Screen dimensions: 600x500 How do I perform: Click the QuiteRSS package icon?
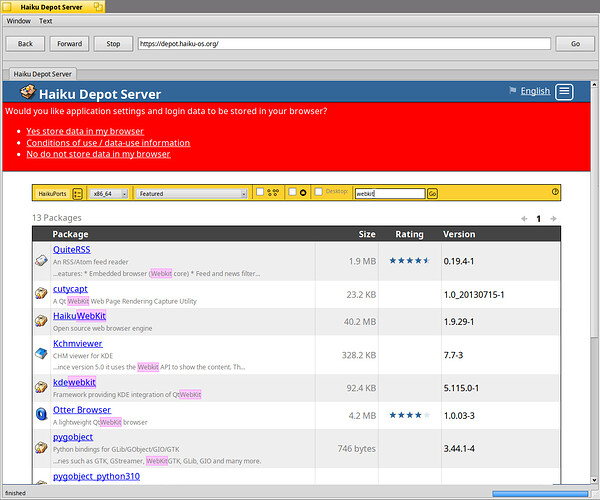pos(41,261)
